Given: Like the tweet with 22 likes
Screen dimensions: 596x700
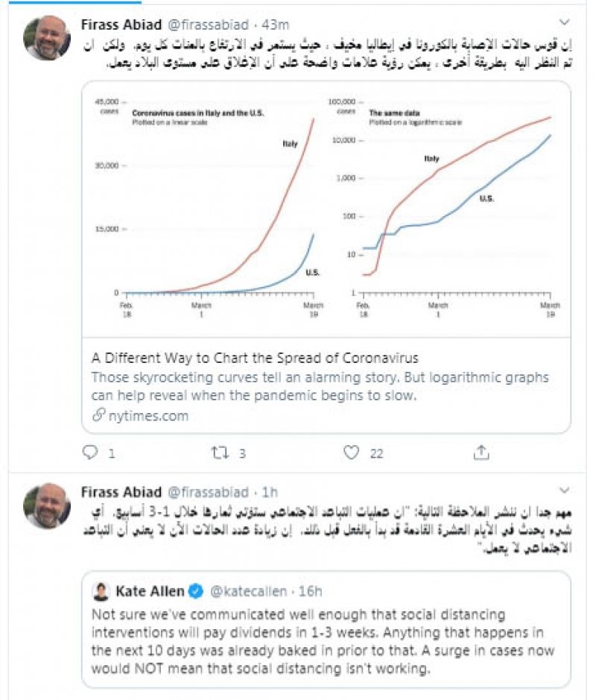Looking at the screenshot, I should point(352,452).
